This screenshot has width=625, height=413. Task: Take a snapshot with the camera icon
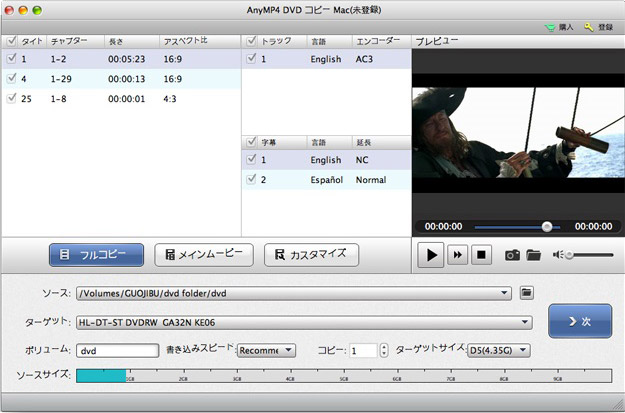pyautogui.click(x=512, y=255)
